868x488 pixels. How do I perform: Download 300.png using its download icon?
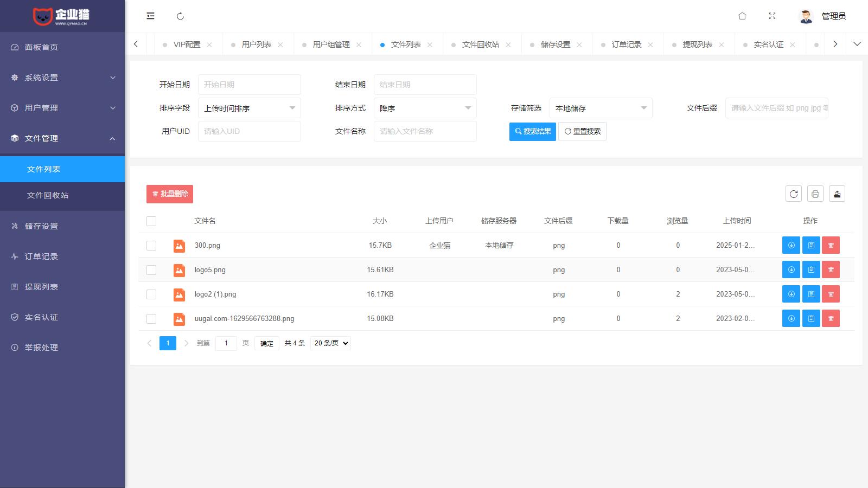tap(791, 245)
